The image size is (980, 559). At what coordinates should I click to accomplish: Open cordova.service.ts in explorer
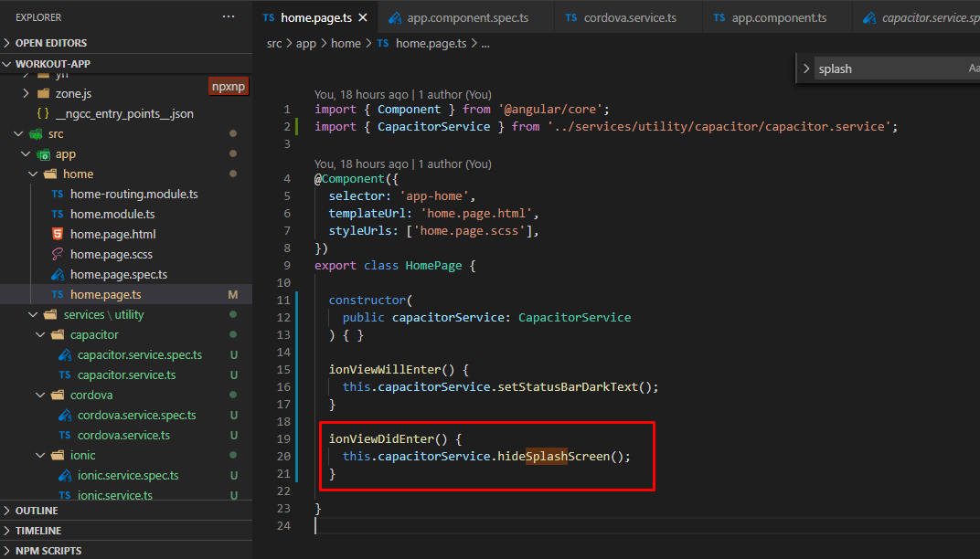(x=123, y=435)
